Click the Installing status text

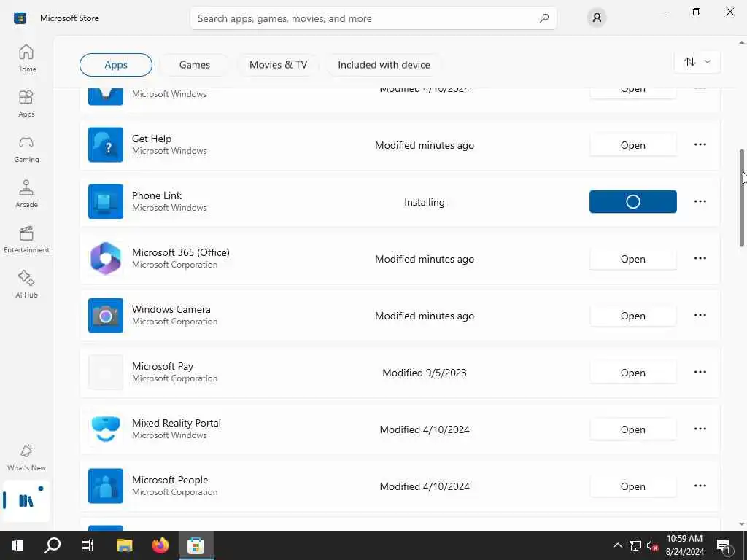click(424, 202)
